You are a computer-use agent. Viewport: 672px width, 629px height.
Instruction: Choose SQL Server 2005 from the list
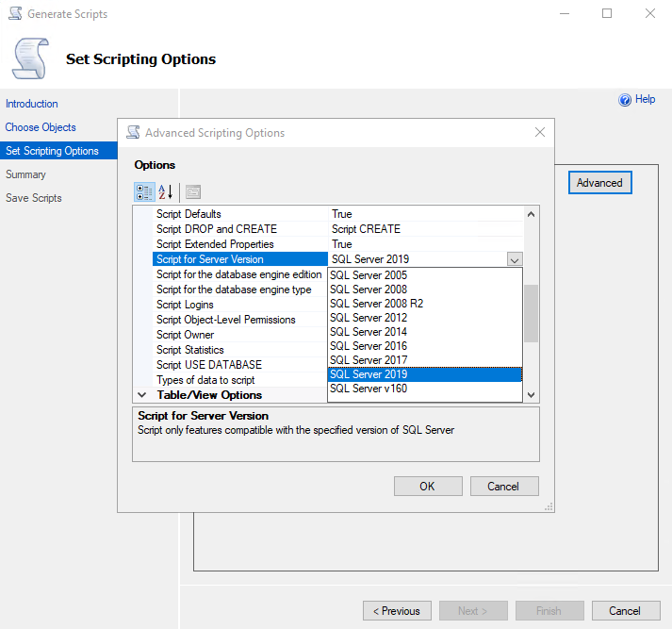(x=425, y=274)
